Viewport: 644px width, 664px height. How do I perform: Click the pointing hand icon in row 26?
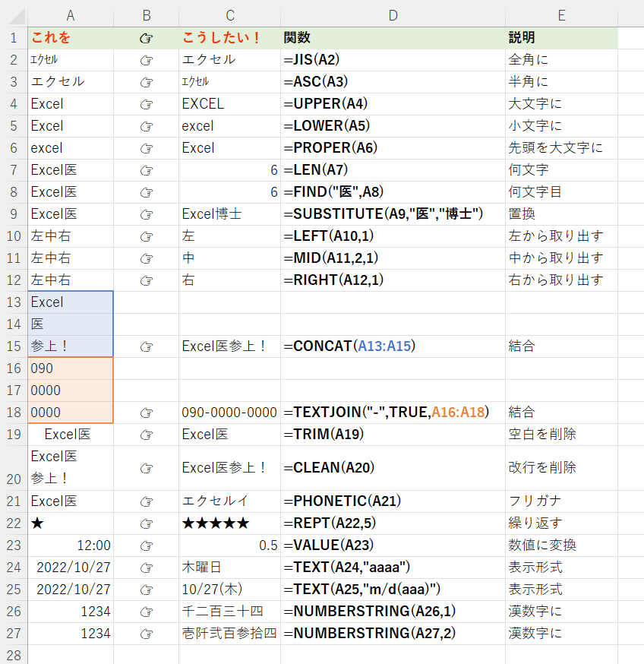[146, 612]
